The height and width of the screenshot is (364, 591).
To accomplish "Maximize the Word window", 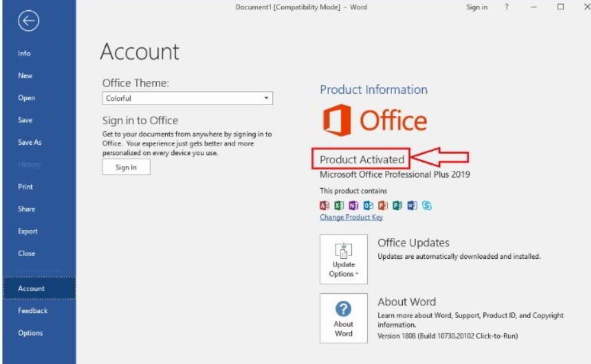I will coord(560,7).
